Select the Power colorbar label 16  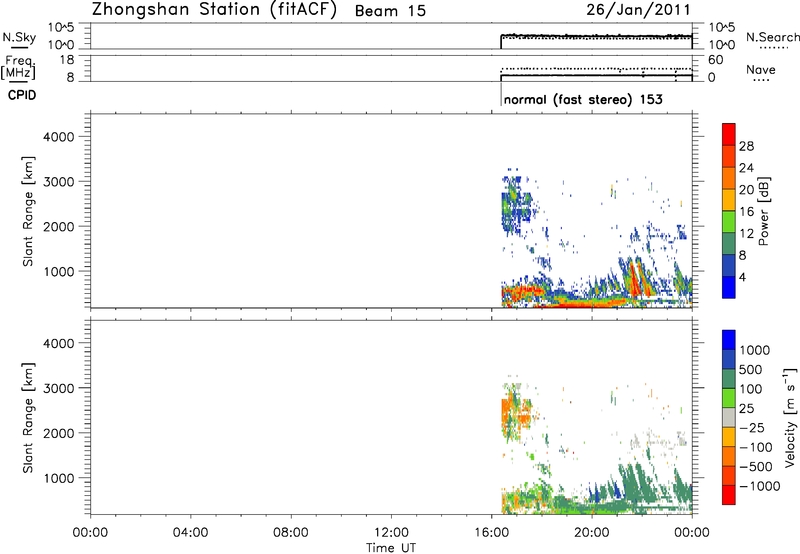pyautogui.click(x=746, y=212)
